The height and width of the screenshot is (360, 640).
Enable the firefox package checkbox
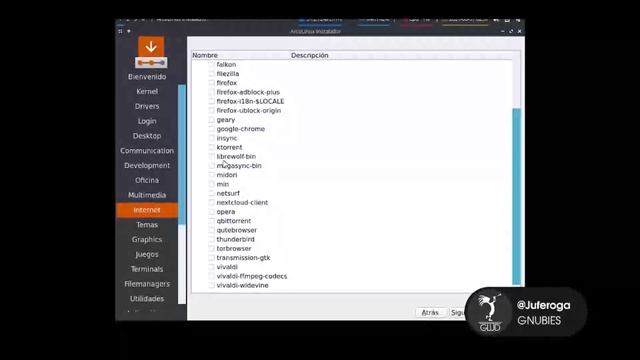[211, 83]
